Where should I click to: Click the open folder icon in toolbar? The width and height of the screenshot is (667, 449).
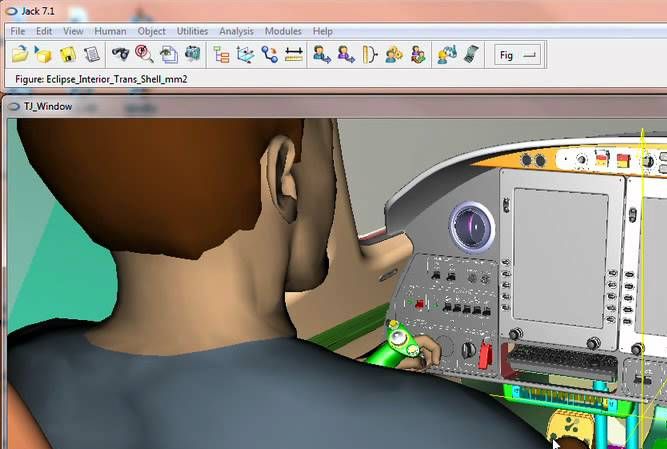click(20, 54)
